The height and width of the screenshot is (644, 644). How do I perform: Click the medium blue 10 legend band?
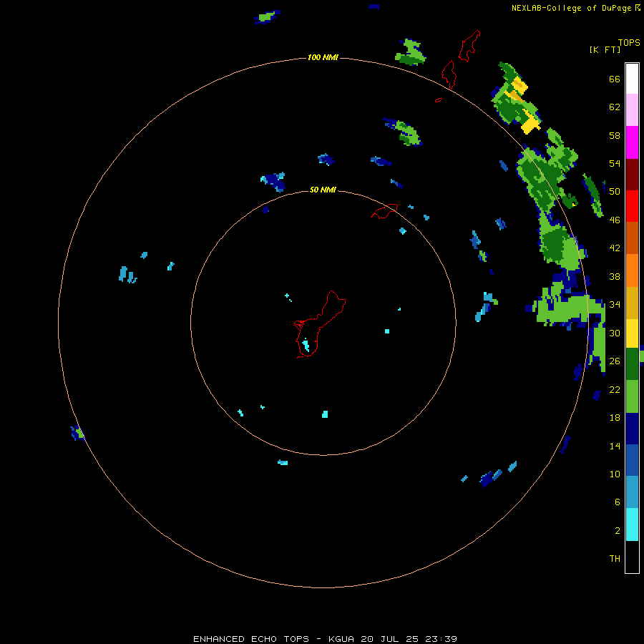tap(632, 460)
